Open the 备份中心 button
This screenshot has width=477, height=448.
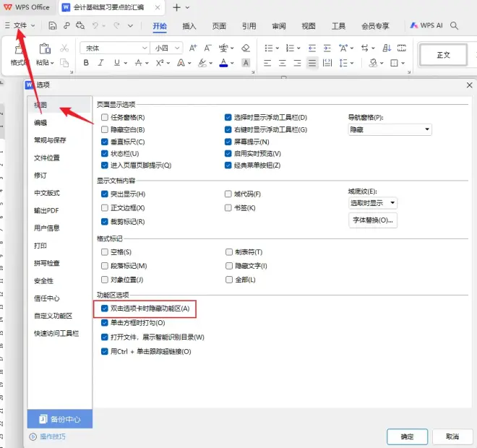pos(59,419)
